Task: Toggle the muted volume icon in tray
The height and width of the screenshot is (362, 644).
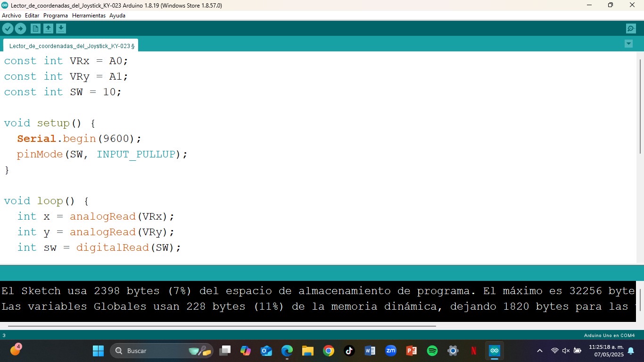Action: click(566, 351)
